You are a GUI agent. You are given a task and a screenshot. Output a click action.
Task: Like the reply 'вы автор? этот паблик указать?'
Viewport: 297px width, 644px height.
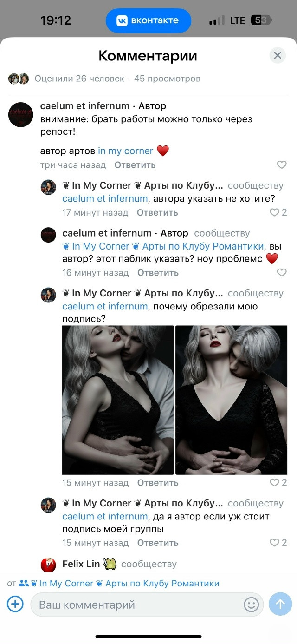(282, 273)
